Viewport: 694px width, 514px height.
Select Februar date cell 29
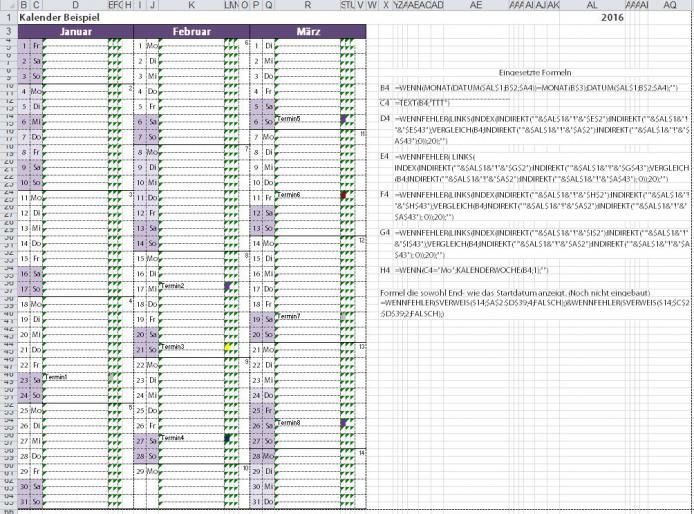pos(140,471)
